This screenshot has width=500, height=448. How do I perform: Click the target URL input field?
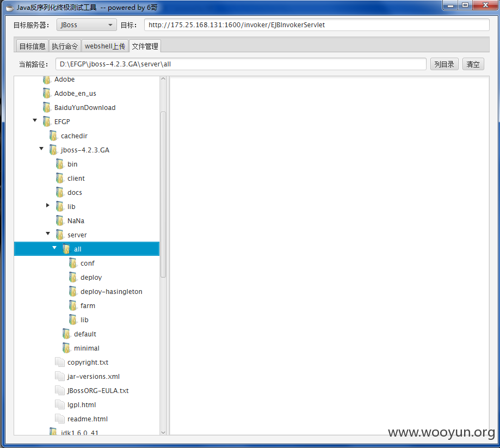tap(317, 25)
